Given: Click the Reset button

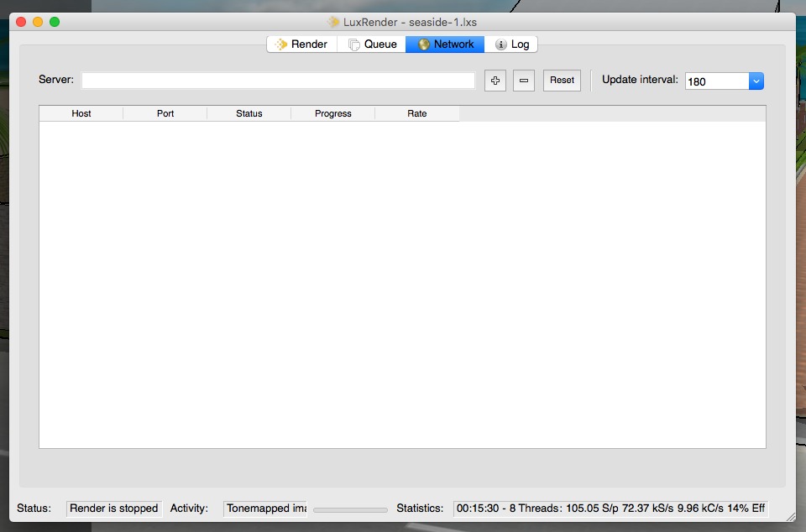Looking at the screenshot, I should click(x=562, y=80).
